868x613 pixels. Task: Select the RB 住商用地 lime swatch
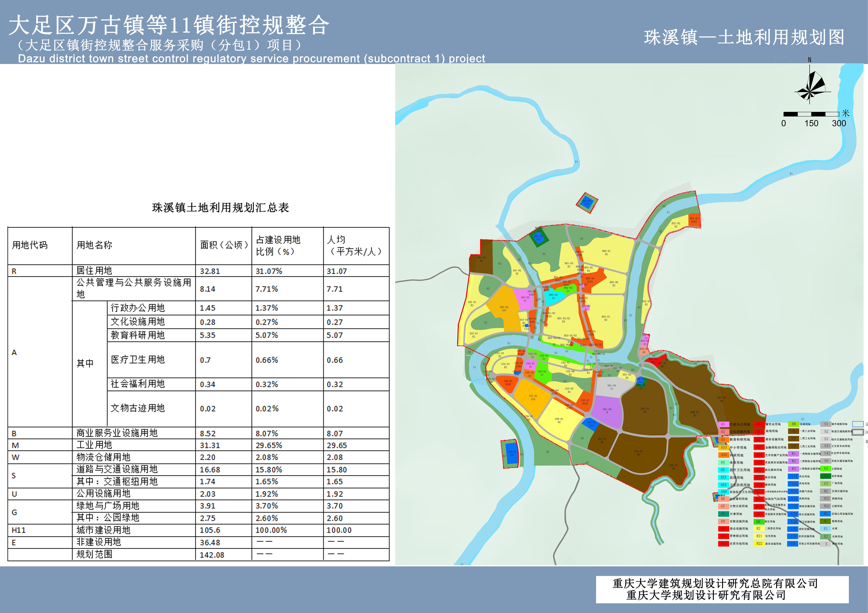(794, 424)
